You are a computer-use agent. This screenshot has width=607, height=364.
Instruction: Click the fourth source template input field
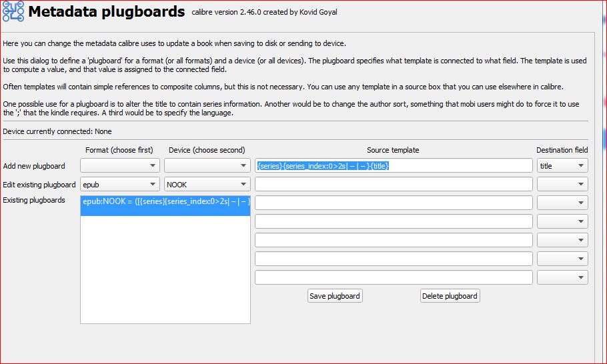(x=394, y=221)
